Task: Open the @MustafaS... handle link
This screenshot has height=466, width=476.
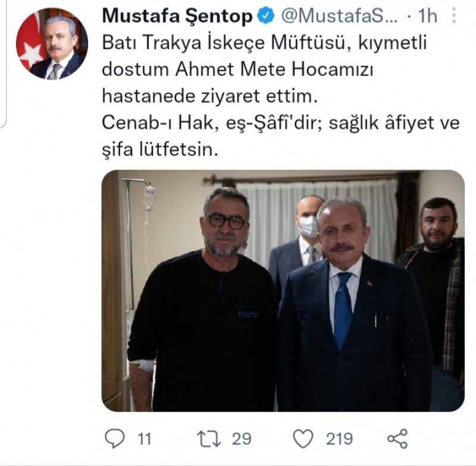Action: 339,16
